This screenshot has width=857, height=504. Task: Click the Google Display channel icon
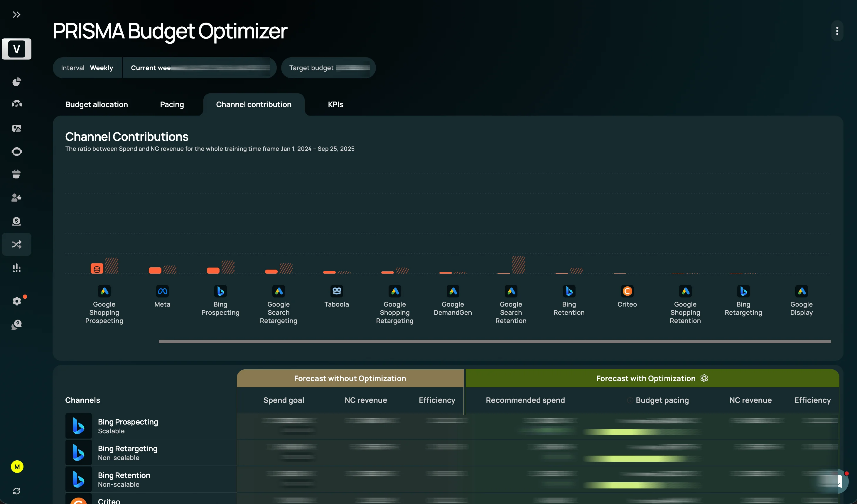coord(802,291)
